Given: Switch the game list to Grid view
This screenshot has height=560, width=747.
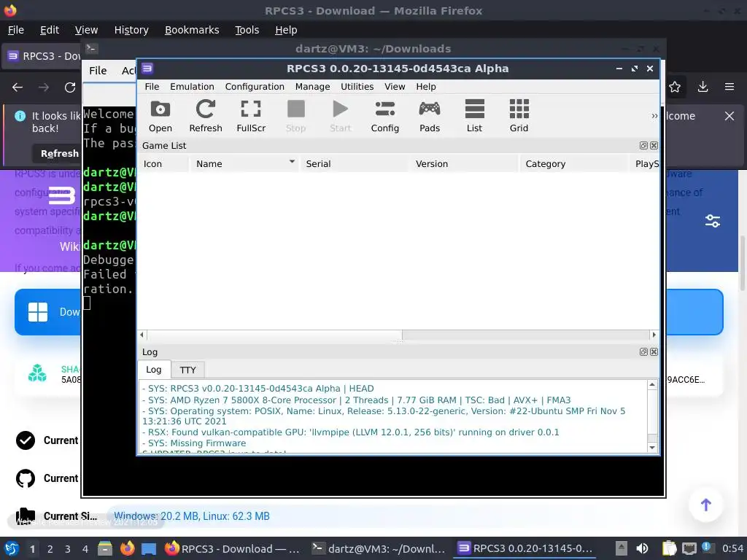Looking at the screenshot, I should (519, 116).
